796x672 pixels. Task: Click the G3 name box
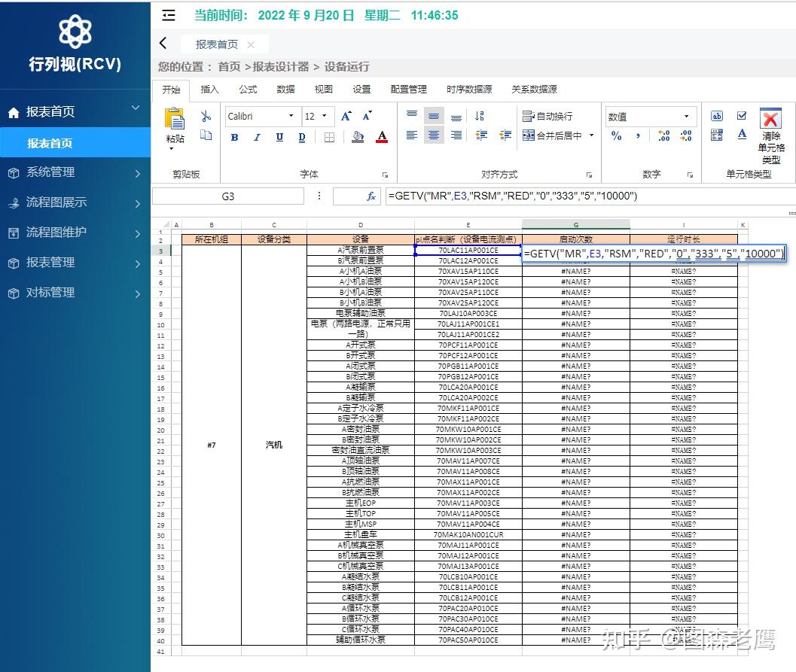(x=228, y=196)
